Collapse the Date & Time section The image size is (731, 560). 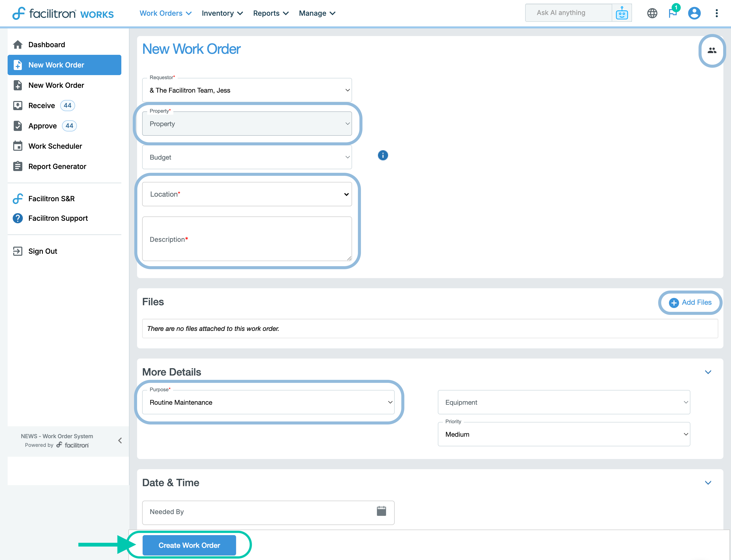(x=708, y=483)
